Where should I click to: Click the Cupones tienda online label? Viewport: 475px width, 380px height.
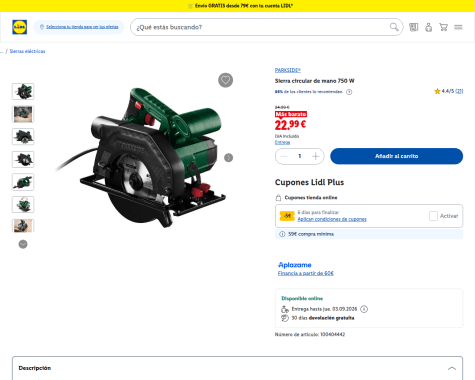[311, 198]
